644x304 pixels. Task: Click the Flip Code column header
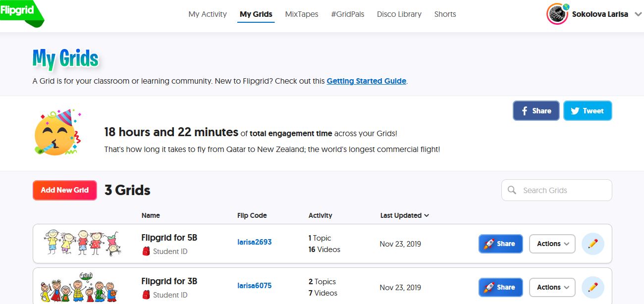[x=252, y=215]
